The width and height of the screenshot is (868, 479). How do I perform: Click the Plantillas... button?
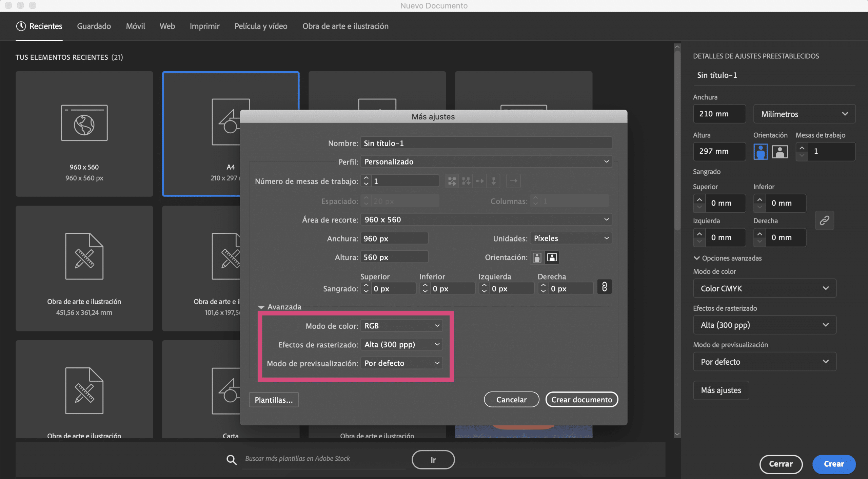pyautogui.click(x=274, y=400)
